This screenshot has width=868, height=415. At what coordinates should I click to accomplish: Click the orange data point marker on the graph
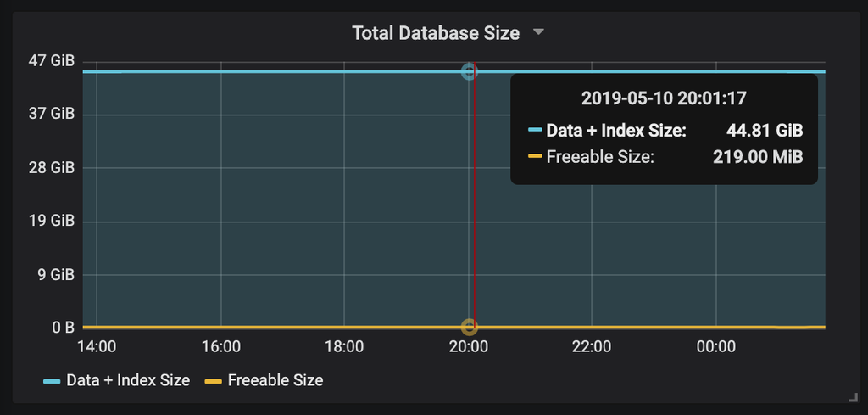tap(469, 327)
